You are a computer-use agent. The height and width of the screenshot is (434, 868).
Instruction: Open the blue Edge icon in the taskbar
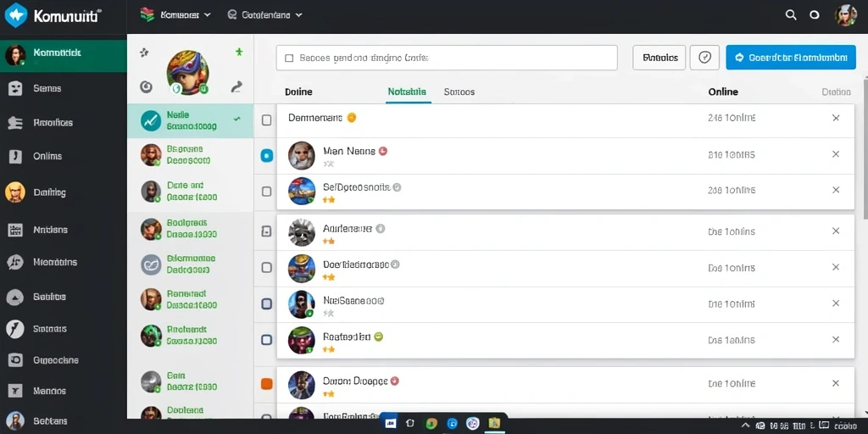(x=453, y=424)
